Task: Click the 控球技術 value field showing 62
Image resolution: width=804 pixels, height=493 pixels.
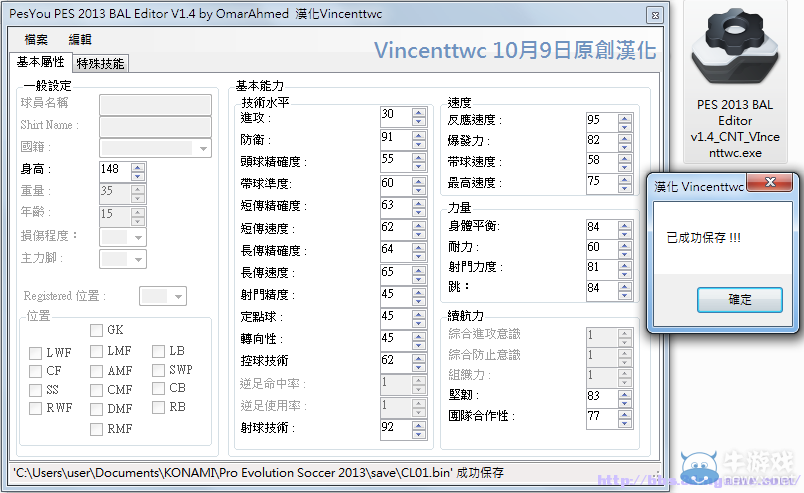Action: tap(396, 362)
